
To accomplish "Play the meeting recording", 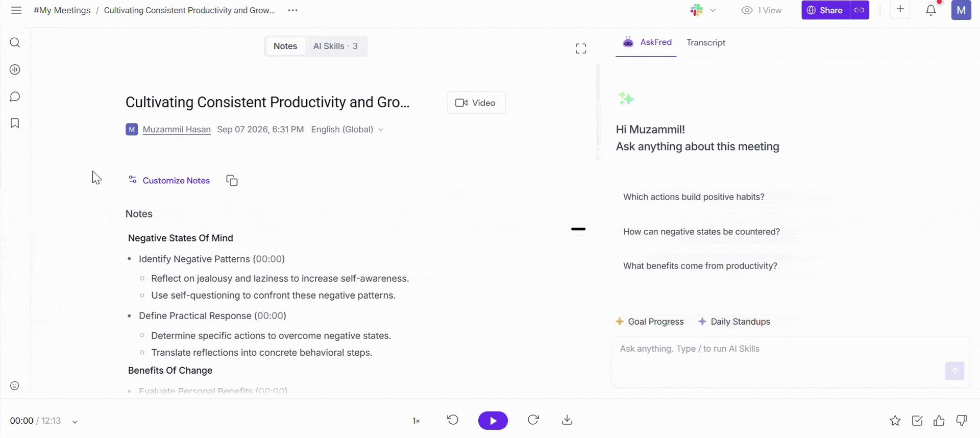I will click(493, 421).
